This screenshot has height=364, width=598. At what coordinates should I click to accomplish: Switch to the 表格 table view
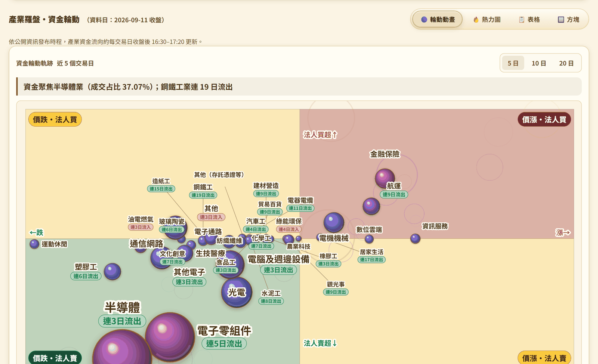click(530, 19)
